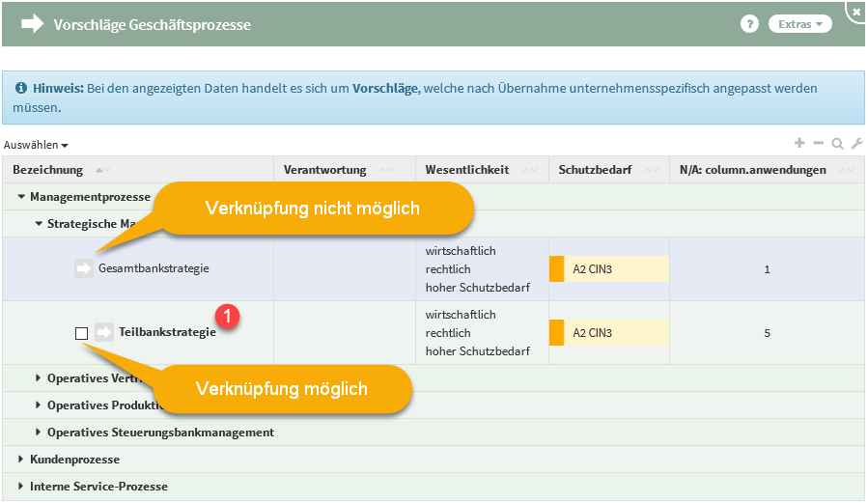Click the arrow icon beside Gesamtbankstrategie
This screenshot has height=503, width=868.
point(84,268)
